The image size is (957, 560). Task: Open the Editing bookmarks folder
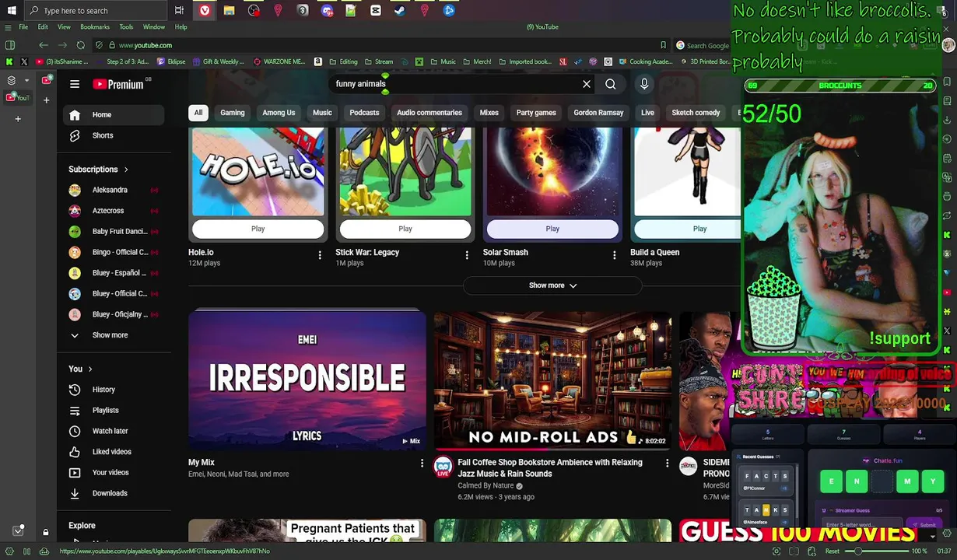343,61
